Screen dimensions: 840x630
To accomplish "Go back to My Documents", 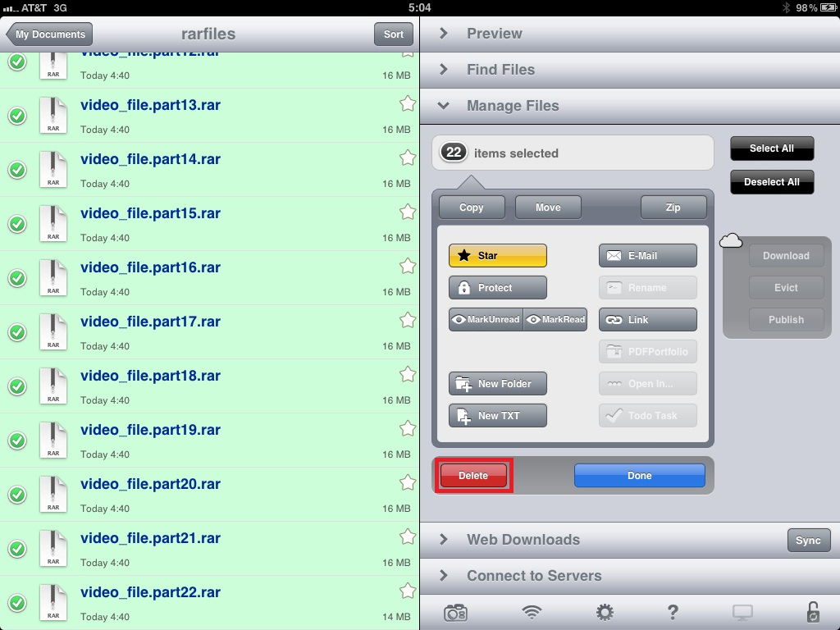I will [x=49, y=34].
